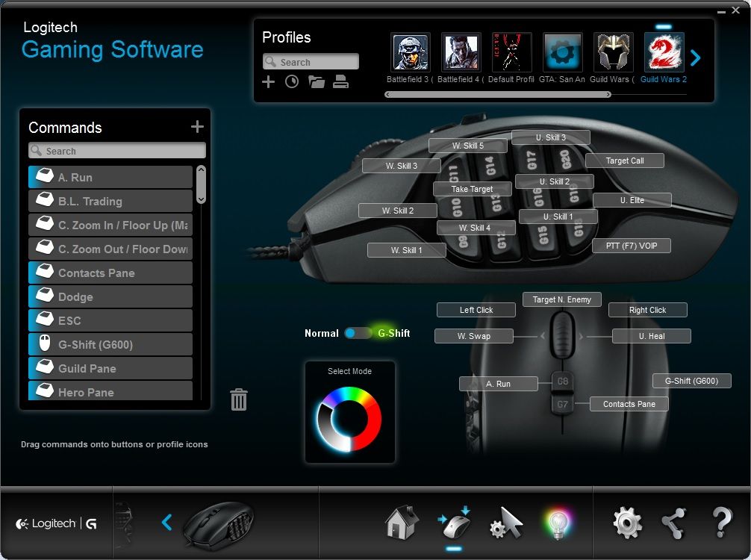
Task: Select the Contacts Pane command in list
Action: tap(110, 273)
